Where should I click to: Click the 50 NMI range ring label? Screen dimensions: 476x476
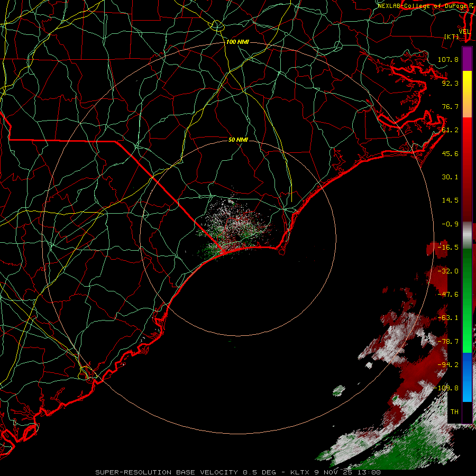(x=239, y=140)
